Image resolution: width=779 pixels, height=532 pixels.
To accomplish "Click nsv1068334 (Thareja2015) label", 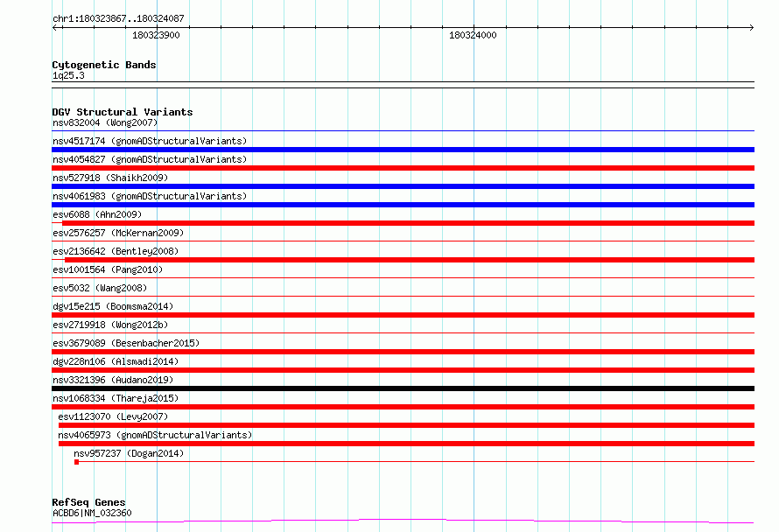I will click(x=116, y=398).
